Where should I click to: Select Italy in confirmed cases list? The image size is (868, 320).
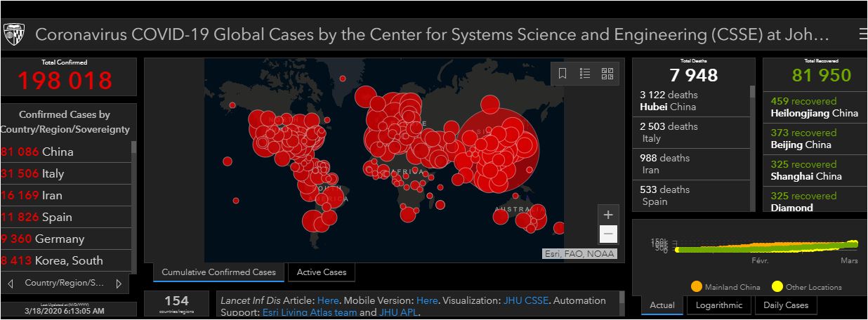click(x=66, y=173)
